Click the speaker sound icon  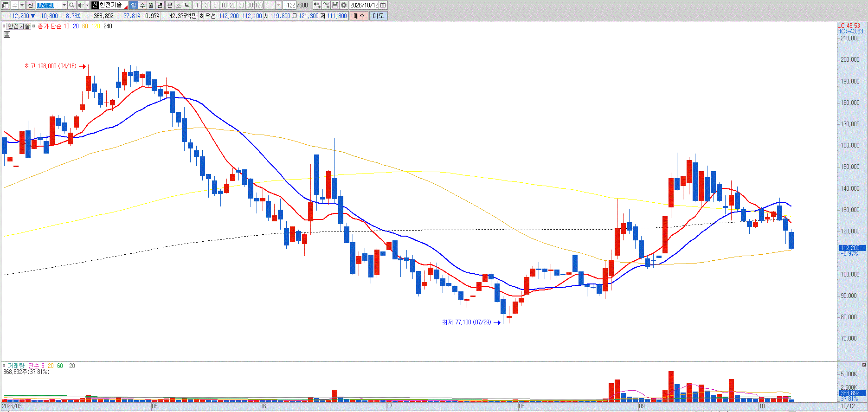tap(81, 5)
